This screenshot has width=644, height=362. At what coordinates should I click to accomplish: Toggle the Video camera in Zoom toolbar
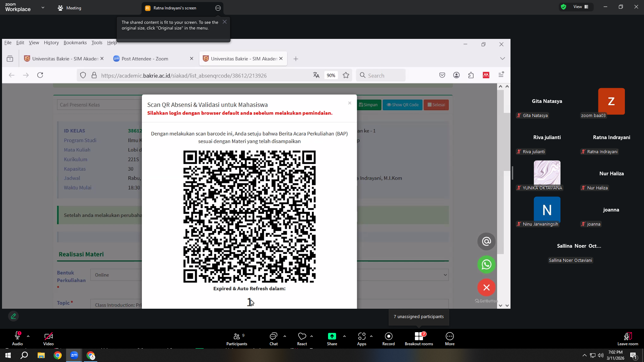tap(48, 339)
